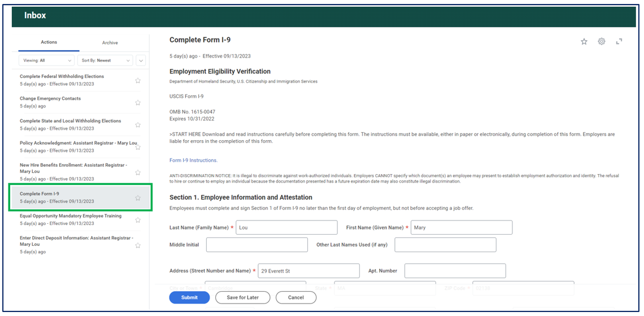
Task: Select Complete Form I-9 inbox item
Action: tap(80, 198)
